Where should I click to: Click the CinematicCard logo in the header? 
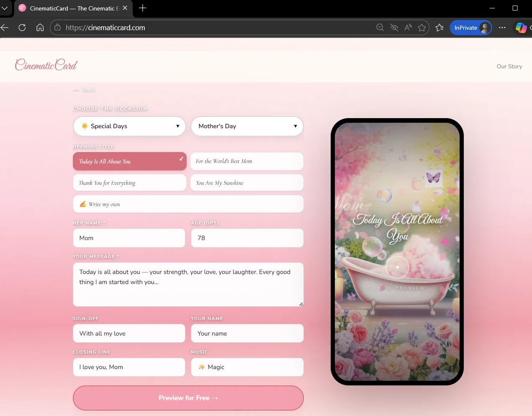click(x=46, y=65)
